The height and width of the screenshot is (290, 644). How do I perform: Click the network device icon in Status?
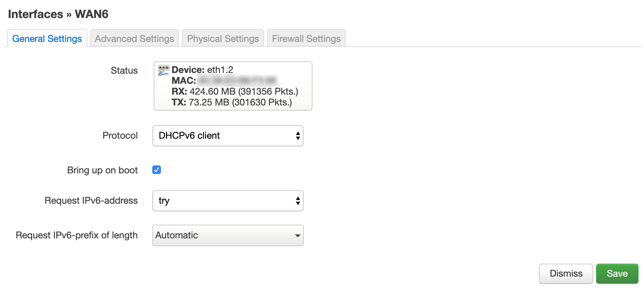(x=163, y=70)
